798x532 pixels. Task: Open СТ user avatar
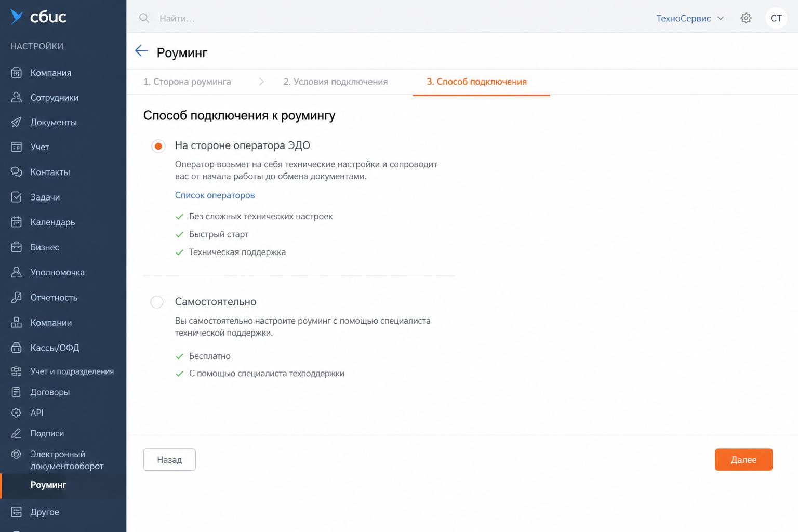tap(776, 18)
